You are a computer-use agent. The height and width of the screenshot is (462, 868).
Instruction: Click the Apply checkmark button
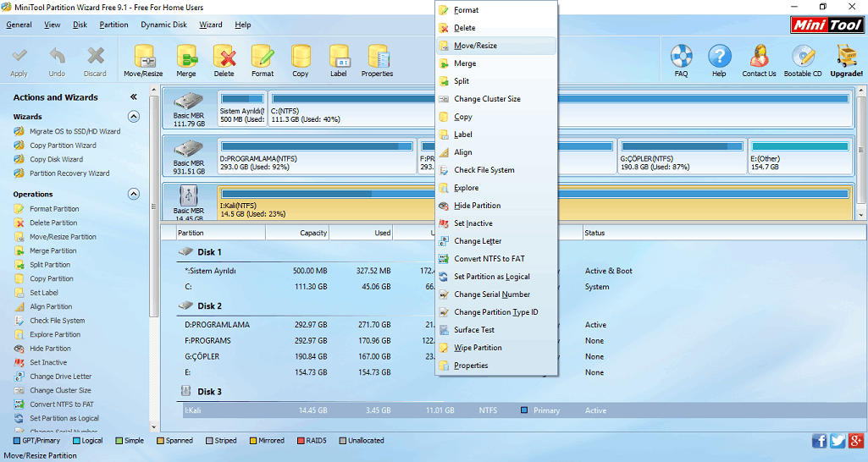[x=19, y=62]
